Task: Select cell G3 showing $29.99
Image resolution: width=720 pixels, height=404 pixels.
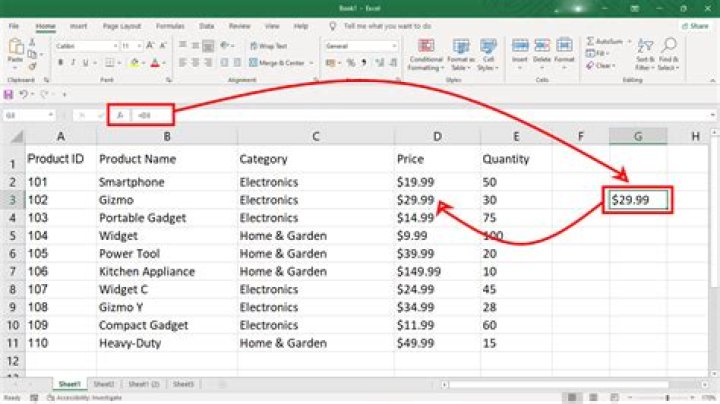Action: click(638, 200)
